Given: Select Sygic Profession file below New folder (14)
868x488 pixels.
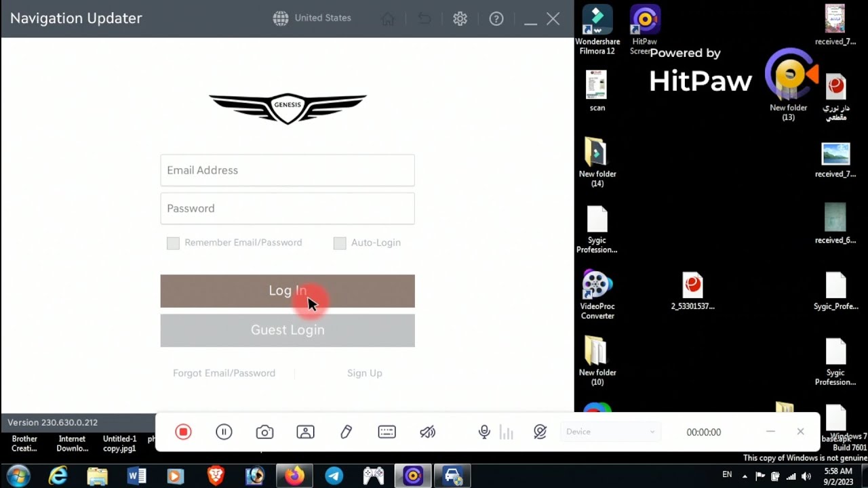Looking at the screenshot, I should 597,229.
